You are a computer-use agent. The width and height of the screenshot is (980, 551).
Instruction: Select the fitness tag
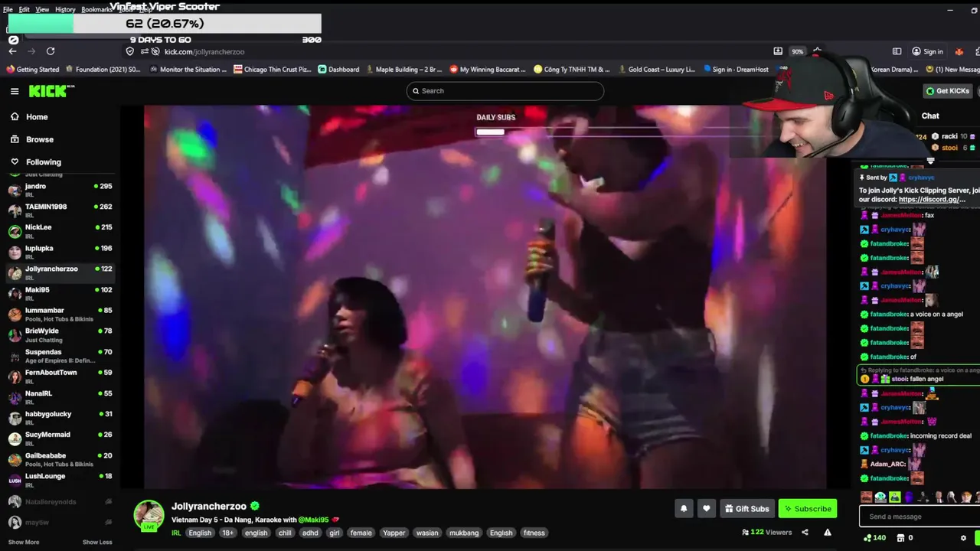tap(534, 533)
